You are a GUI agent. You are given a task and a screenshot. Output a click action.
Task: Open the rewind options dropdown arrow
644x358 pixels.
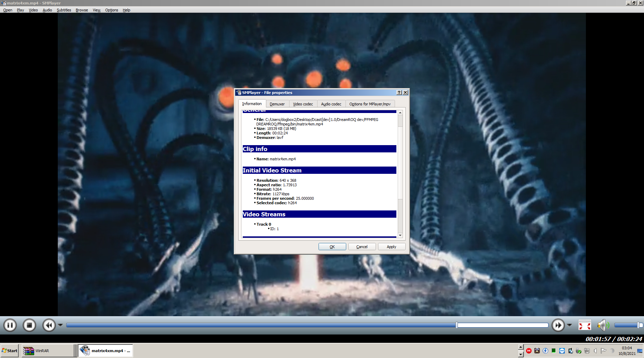tap(60, 325)
